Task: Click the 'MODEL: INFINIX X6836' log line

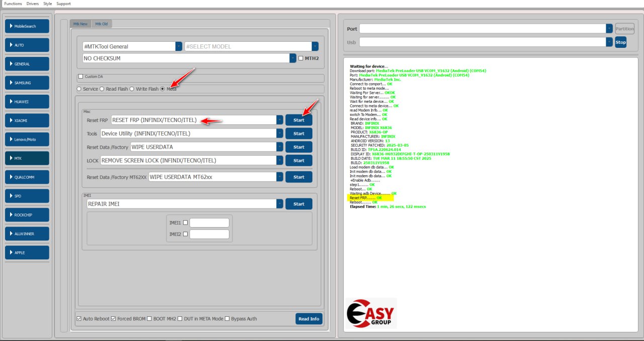Action: [371, 128]
